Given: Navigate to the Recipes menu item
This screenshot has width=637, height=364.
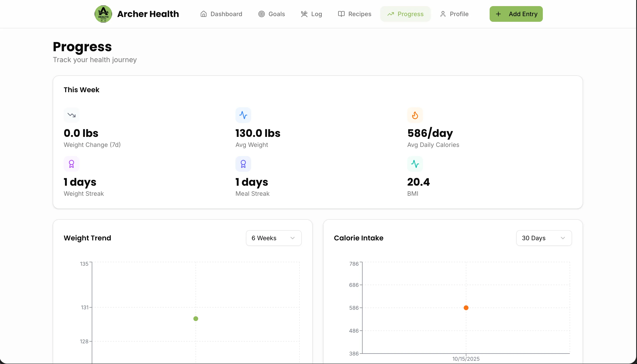Looking at the screenshot, I should pyautogui.click(x=354, y=14).
